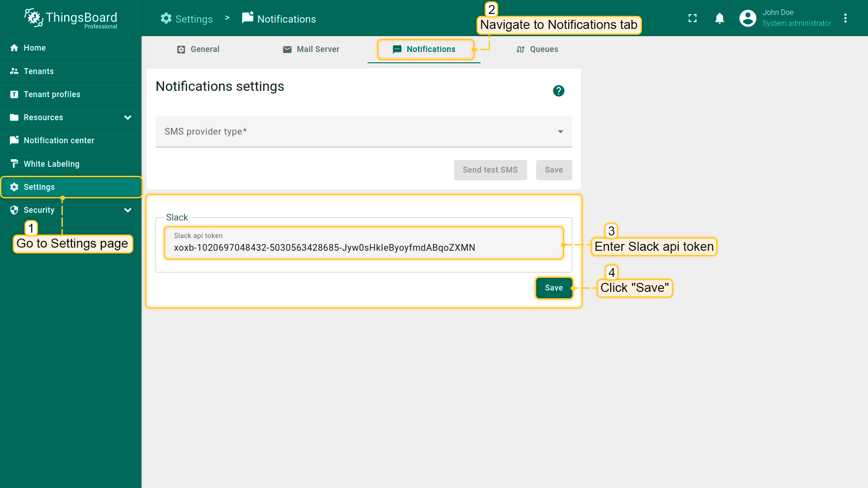The width and height of the screenshot is (868, 488).
Task: Click the Slack api token field
Action: (x=363, y=247)
